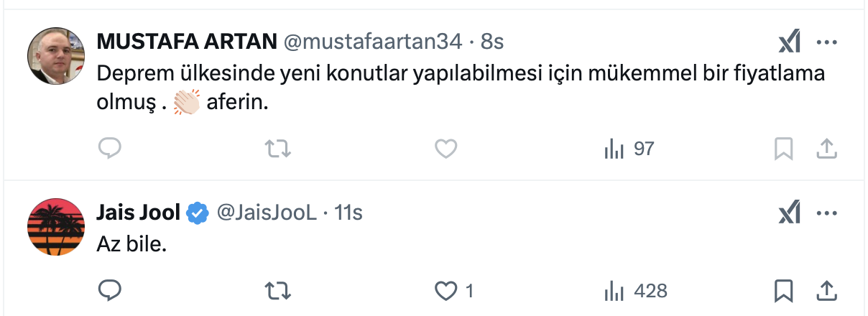Click the Jais Jool display name
The height and width of the screenshot is (316, 868).
tap(138, 213)
